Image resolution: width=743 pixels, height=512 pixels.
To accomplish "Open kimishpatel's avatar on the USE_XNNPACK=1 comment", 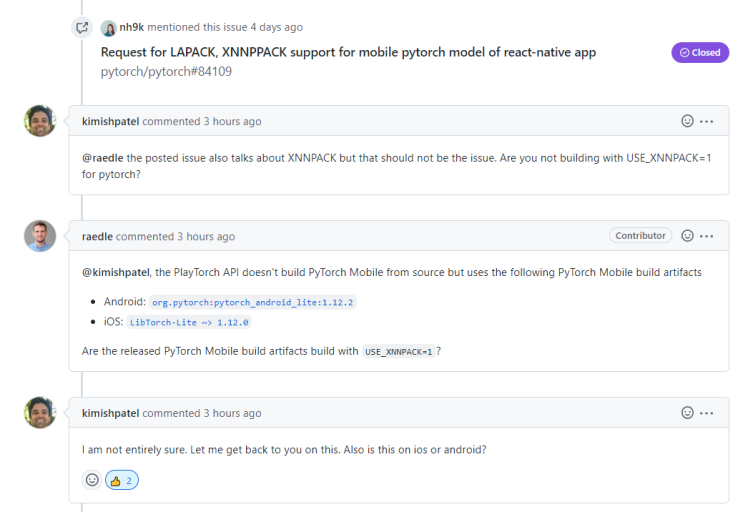I will 40,121.
